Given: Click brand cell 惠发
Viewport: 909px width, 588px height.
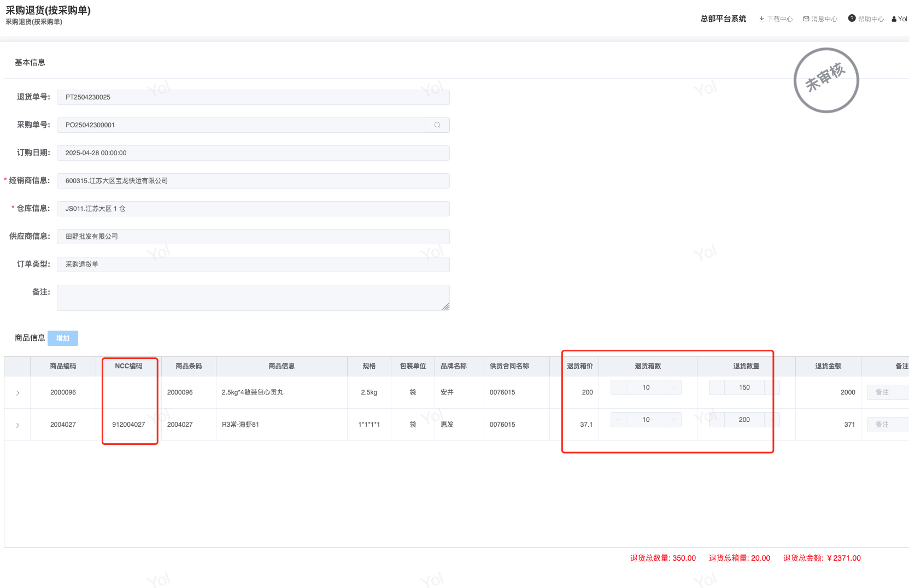Looking at the screenshot, I should tap(447, 425).
